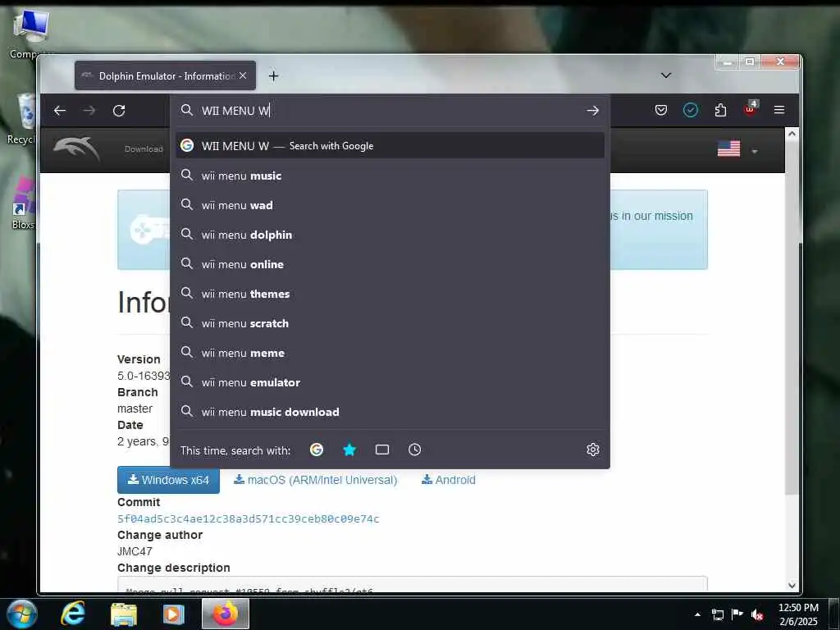Choose suggestion 'wii menu music'

click(390, 176)
